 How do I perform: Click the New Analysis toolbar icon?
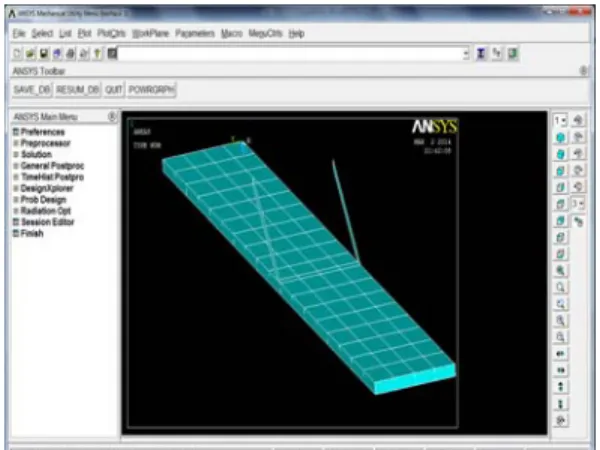tap(17, 54)
